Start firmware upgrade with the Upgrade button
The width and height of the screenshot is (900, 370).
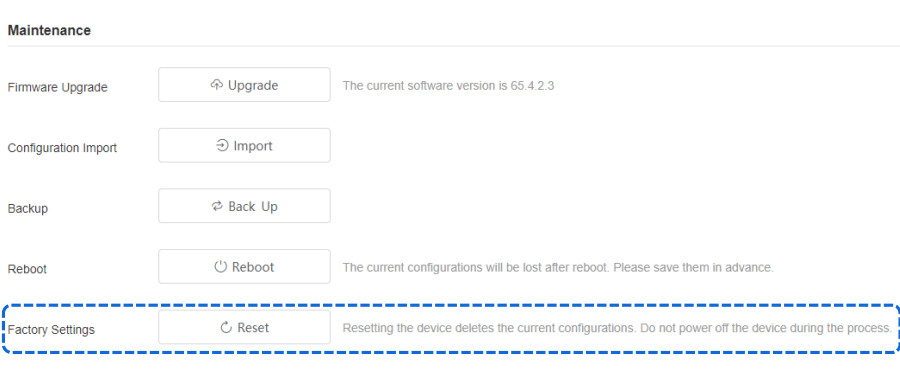(x=245, y=85)
